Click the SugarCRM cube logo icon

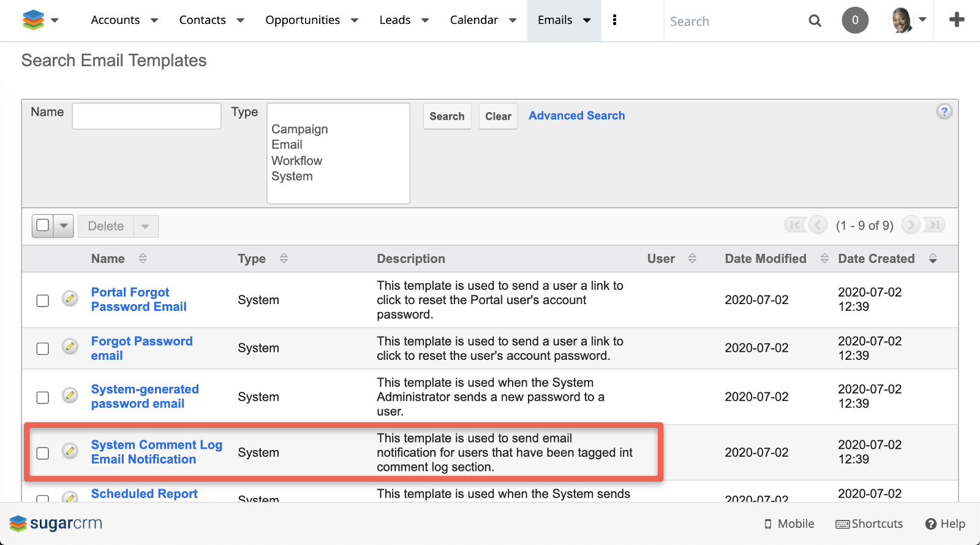pos(33,20)
